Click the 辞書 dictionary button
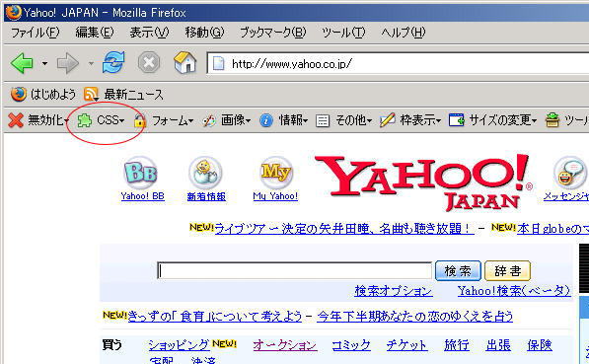The width and height of the screenshot is (589, 364). [507, 270]
